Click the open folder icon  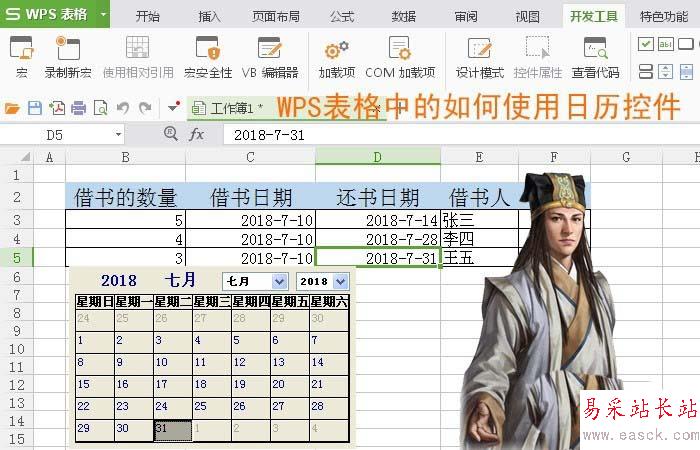[x=12, y=108]
